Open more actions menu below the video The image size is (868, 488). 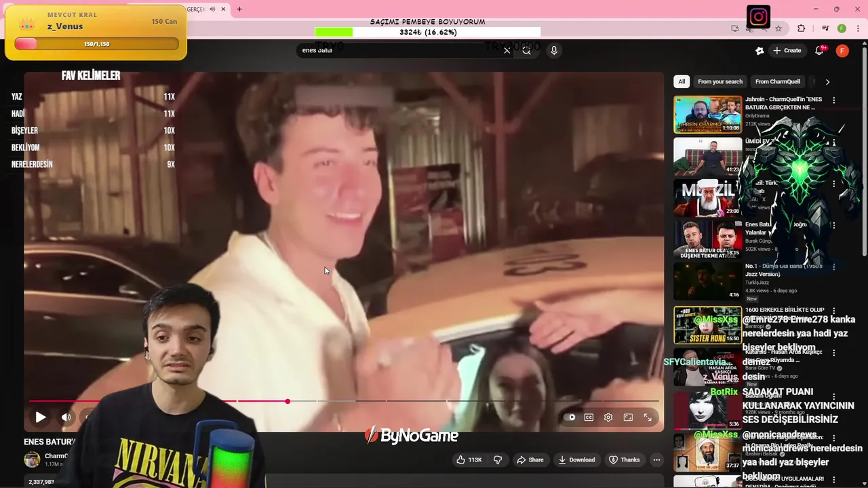(656, 460)
